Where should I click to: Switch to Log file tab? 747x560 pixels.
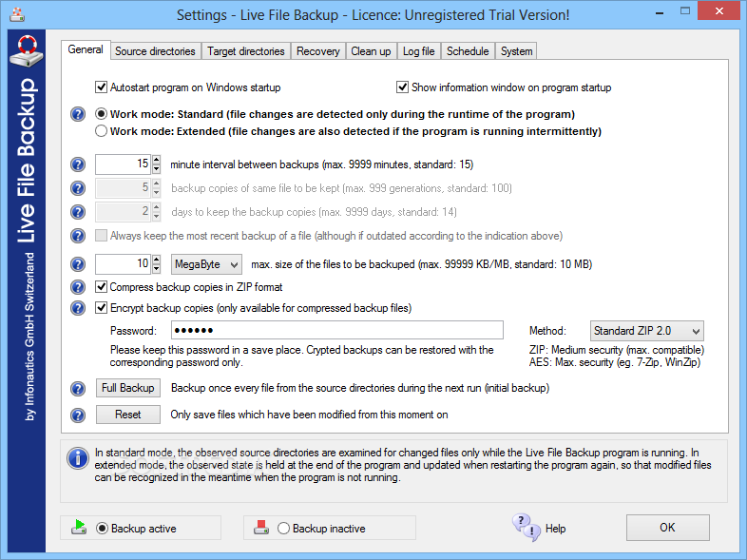(419, 51)
